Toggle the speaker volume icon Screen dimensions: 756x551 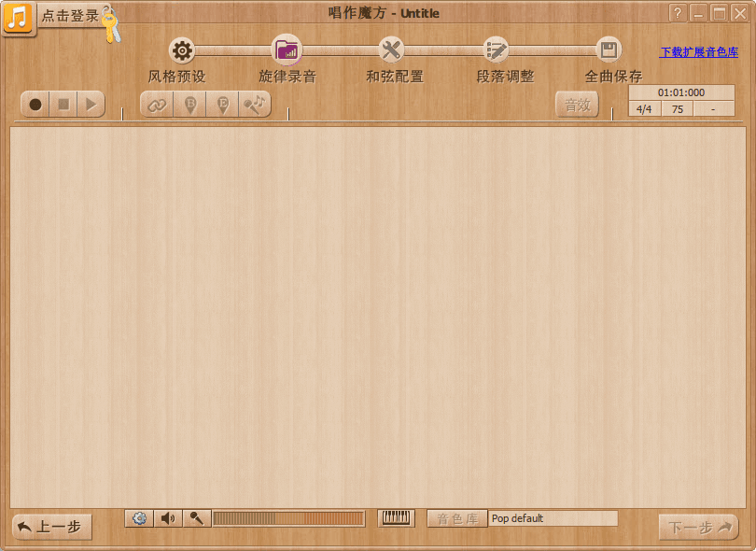(168, 518)
